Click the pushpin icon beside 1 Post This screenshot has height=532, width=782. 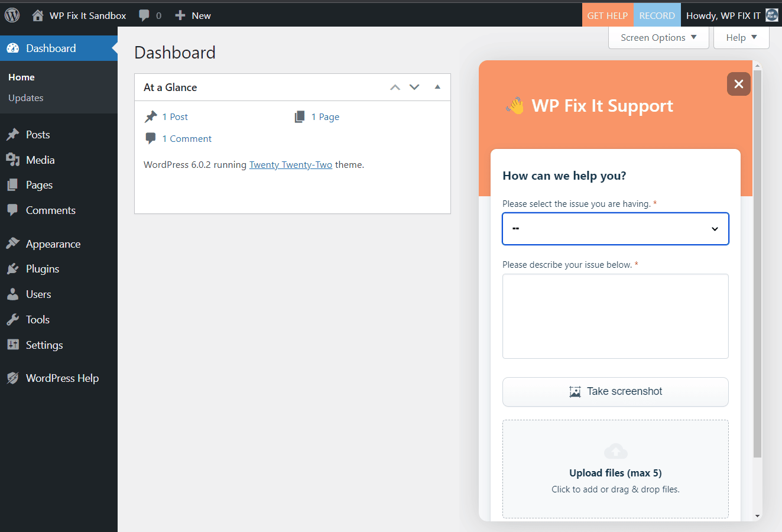[151, 117]
